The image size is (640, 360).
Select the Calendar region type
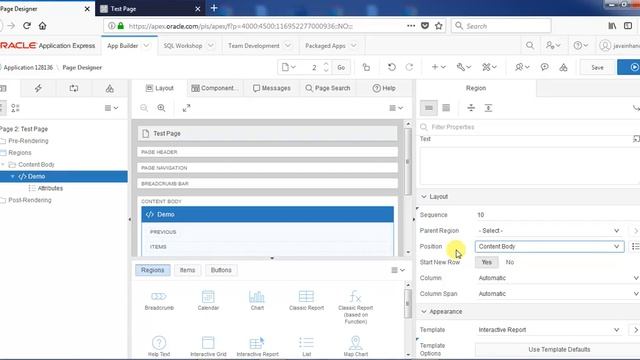[208, 300]
